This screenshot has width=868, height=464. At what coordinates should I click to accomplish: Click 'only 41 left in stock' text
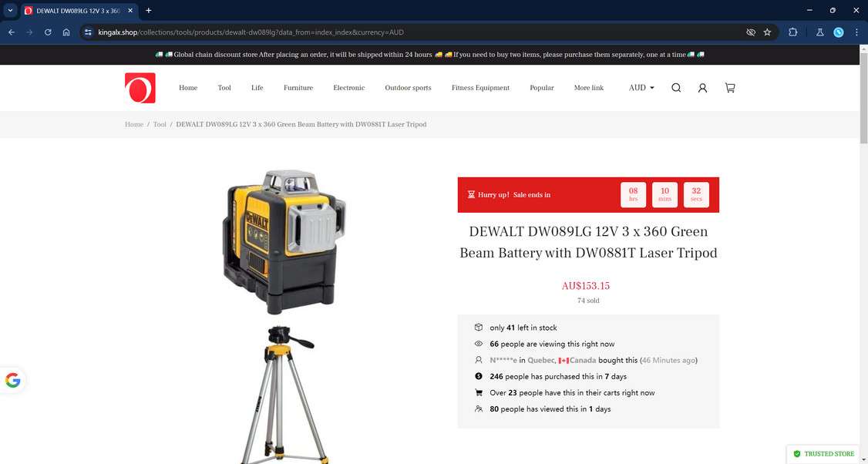tap(523, 328)
